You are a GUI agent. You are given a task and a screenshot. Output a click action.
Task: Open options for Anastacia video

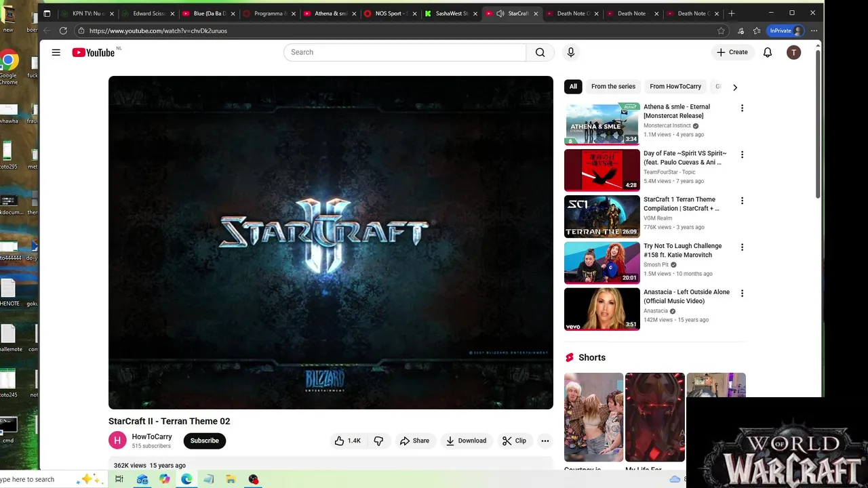(x=742, y=293)
